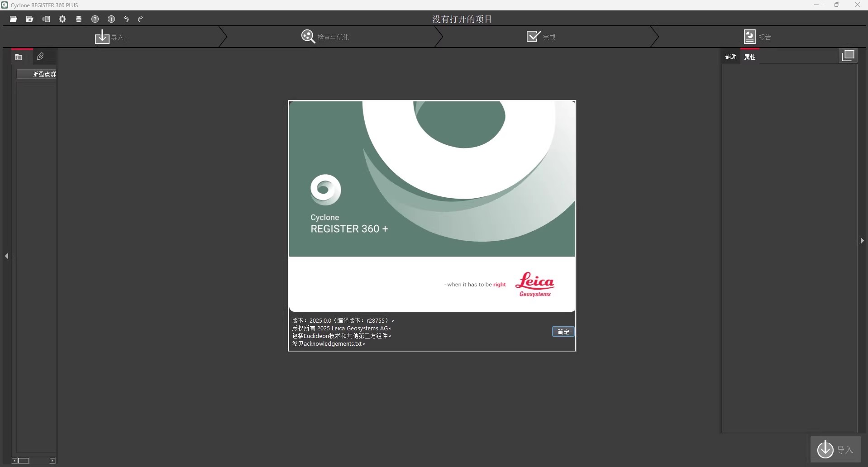The image size is (868, 467).
Task: Click the left panel scrollbar left arrow
Action: [14, 461]
